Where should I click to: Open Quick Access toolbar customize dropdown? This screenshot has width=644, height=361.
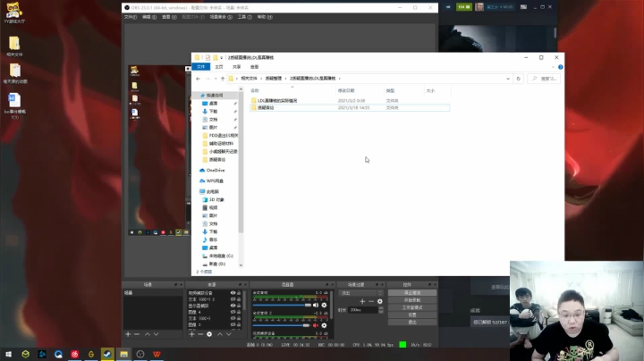coord(222,58)
